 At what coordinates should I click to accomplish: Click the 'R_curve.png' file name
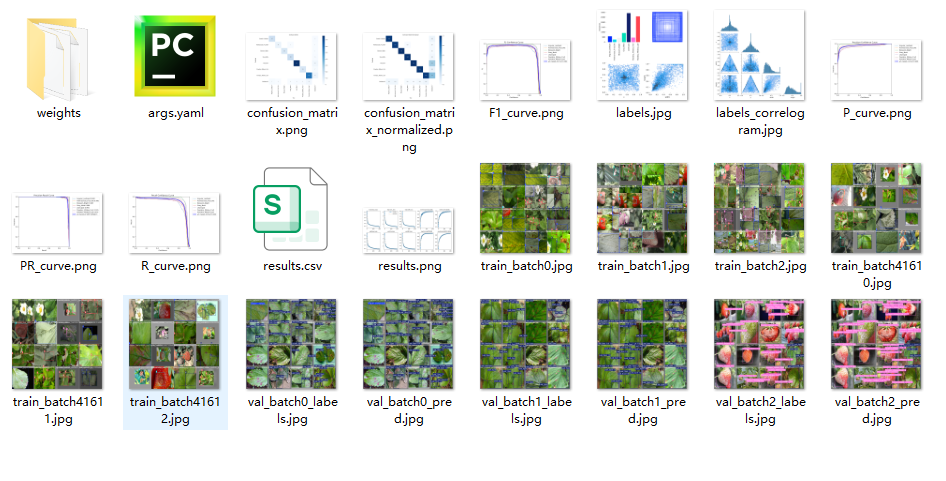[x=176, y=266]
